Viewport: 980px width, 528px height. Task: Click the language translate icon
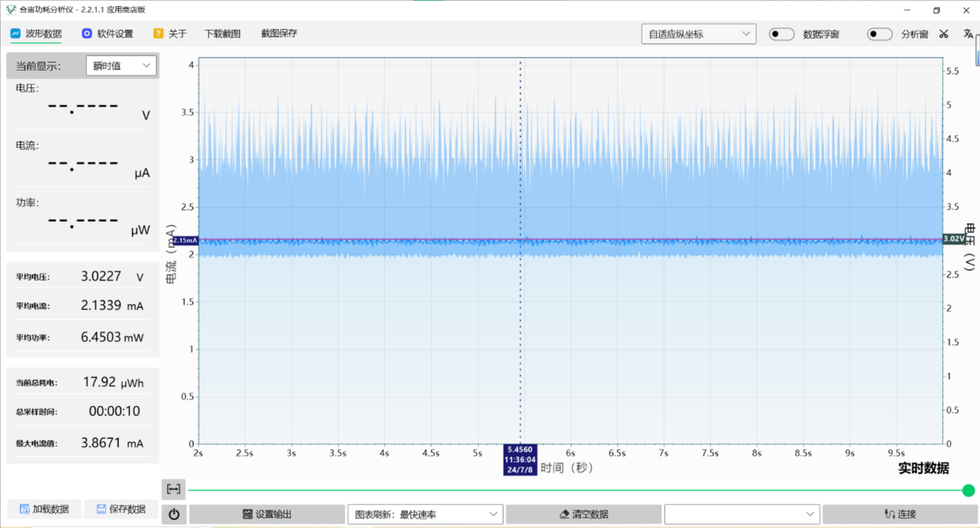pos(968,34)
